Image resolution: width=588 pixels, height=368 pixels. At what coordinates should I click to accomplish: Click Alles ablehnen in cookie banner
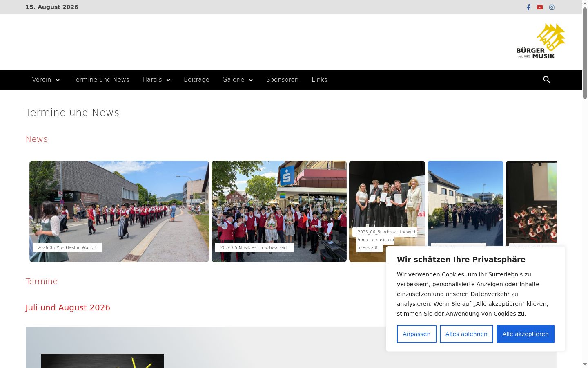click(x=466, y=334)
